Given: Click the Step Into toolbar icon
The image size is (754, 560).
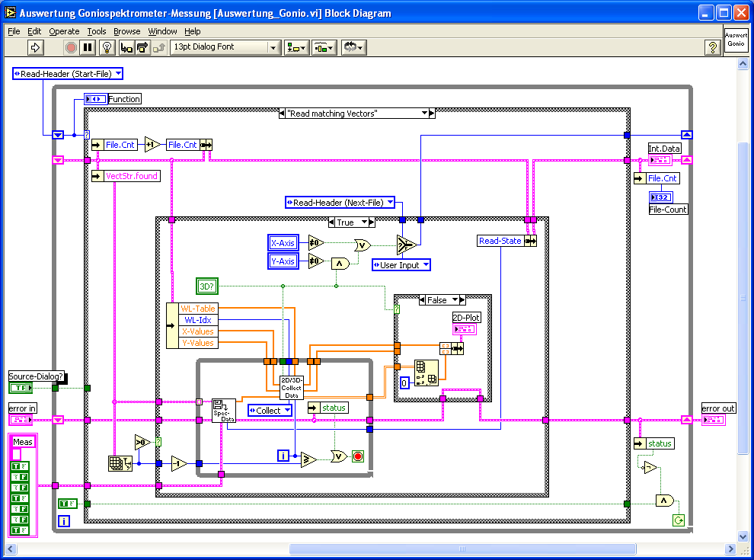Looking at the screenshot, I should 126,47.
